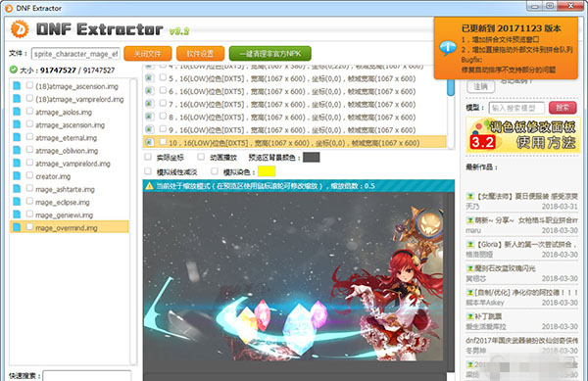Select the mage_geniewi.img file name
Viewport: 588px width, 381px height.
coord(64,215)
